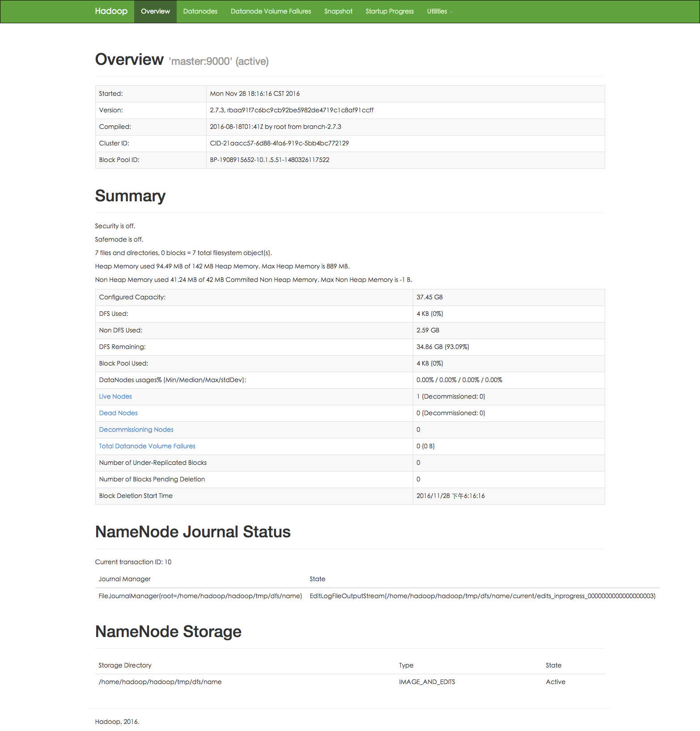
Task: Select the Cluster ID value
Action: click(x=279, y=143)
